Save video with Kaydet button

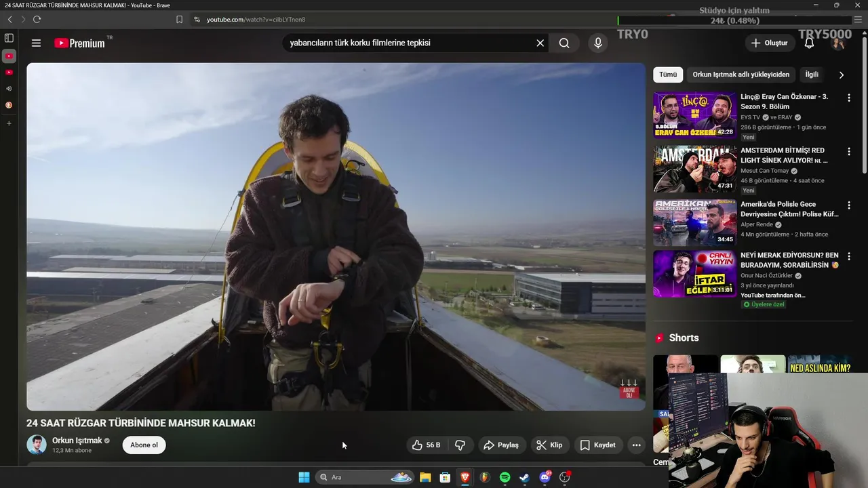click(598, 445)
